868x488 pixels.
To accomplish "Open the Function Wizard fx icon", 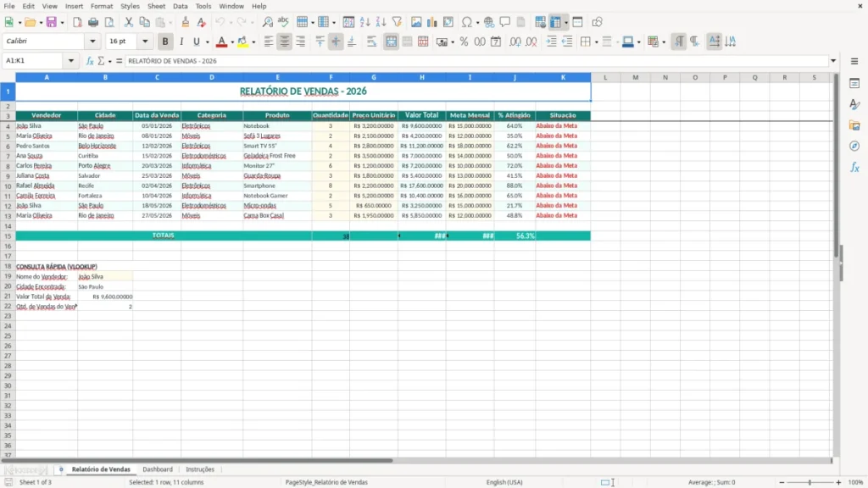I will [90, 61].
